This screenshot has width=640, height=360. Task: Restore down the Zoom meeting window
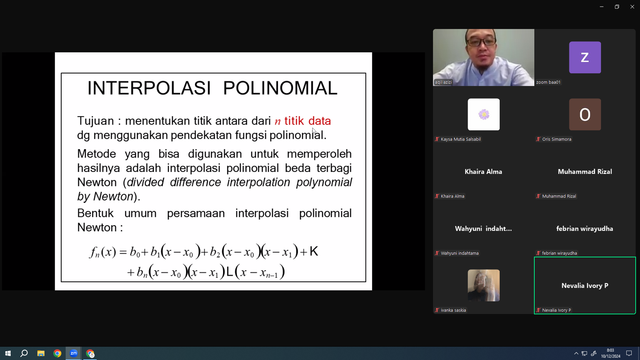[617, 7]
